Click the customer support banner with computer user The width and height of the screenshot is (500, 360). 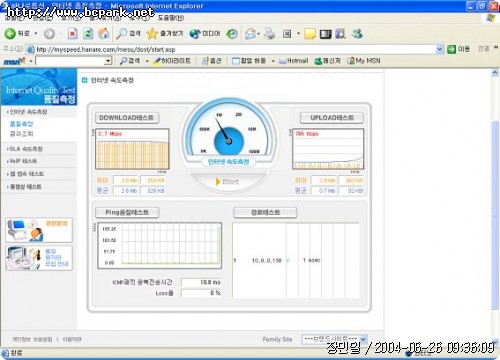(x=39, y=230)
